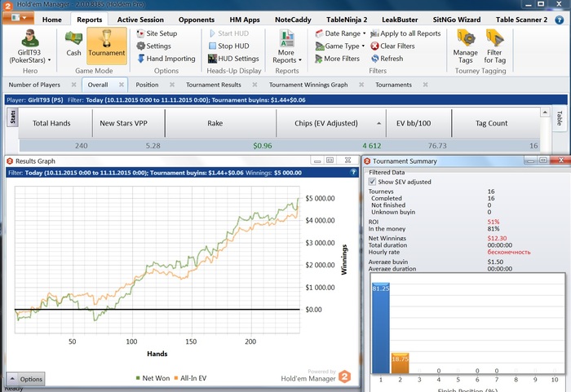Click Clear Filters
Screen dimensions: 571x392
click(x=392, y=46)
